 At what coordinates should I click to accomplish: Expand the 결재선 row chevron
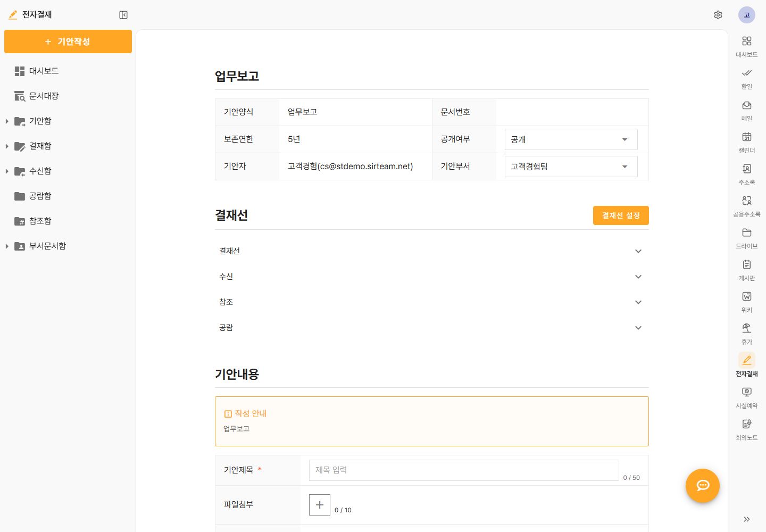[x=638, y=251]
